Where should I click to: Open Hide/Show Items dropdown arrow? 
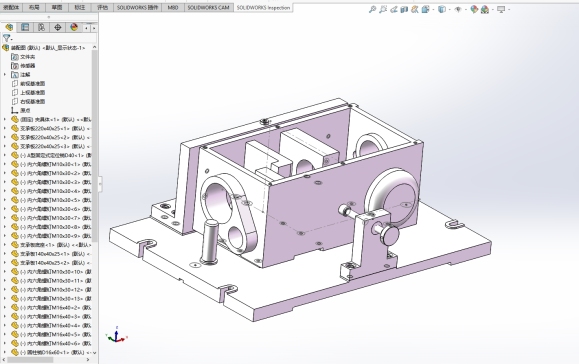click(x=466, y=10)
